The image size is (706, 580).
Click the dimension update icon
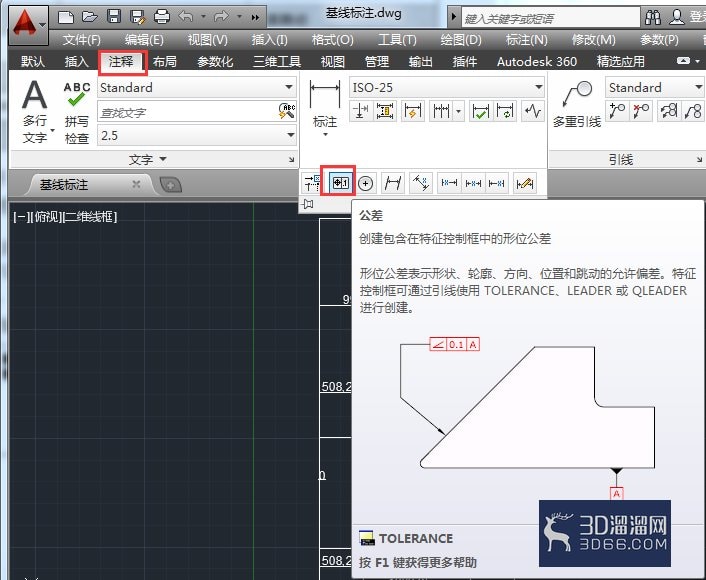point(505,111)
